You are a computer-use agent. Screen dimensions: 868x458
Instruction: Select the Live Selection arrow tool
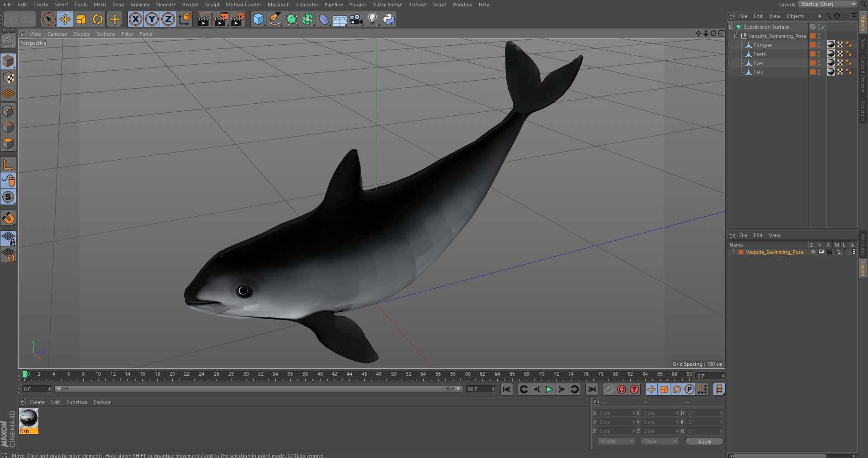(x=48, y=19)
